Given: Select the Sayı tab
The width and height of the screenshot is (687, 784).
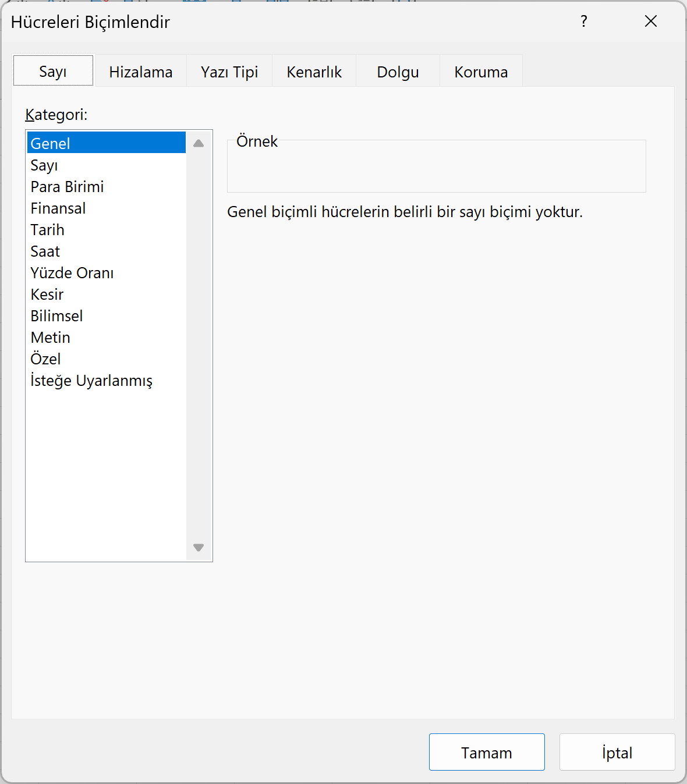Looking at the screenshot, I should click(x=53, y=71).
